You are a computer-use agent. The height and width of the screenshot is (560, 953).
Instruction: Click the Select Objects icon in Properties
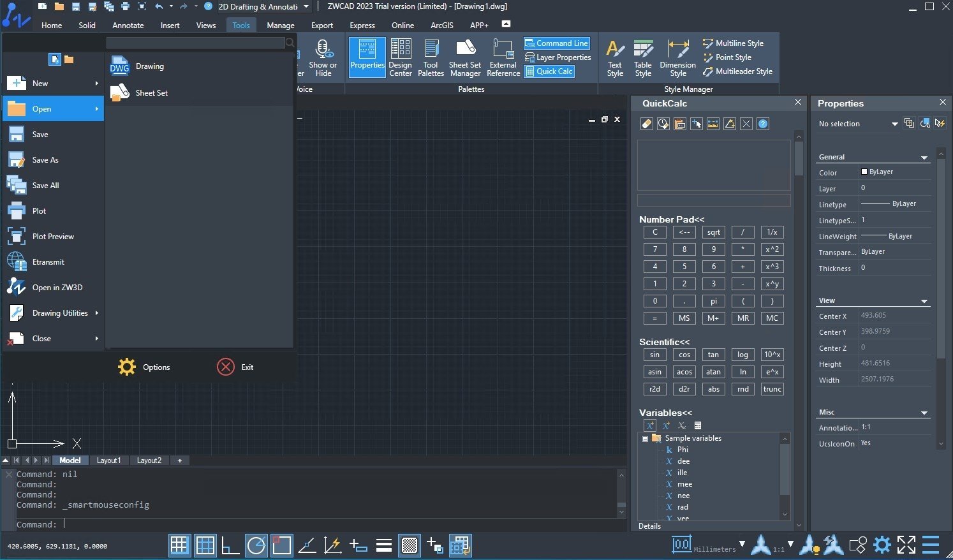[924, 123]
